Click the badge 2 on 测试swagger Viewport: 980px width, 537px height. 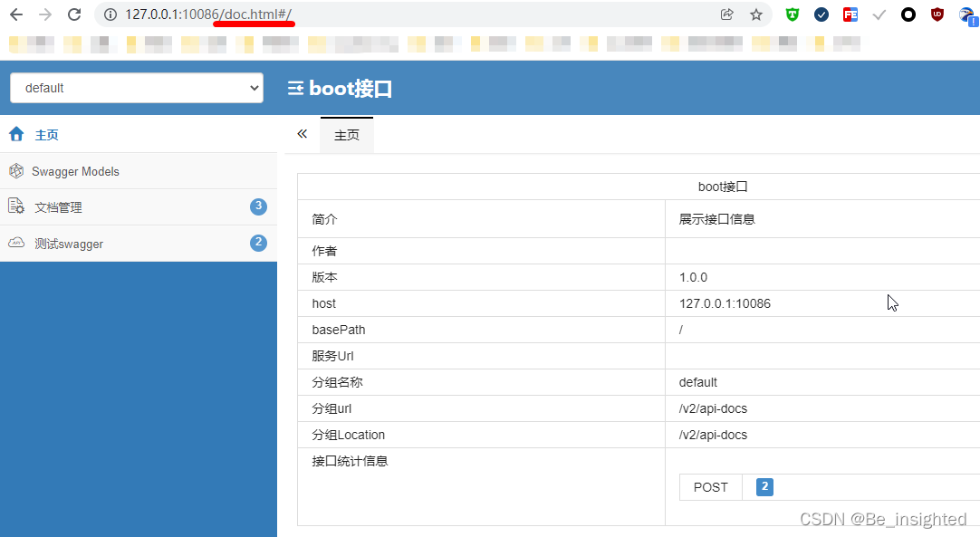[259, 243]
